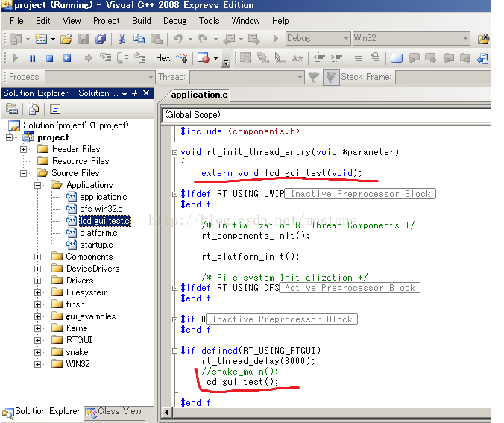Screen dimensions: 504x423
Task: Expand the RT_USING_DFS preprocessor block
Action: coord(175,288)
